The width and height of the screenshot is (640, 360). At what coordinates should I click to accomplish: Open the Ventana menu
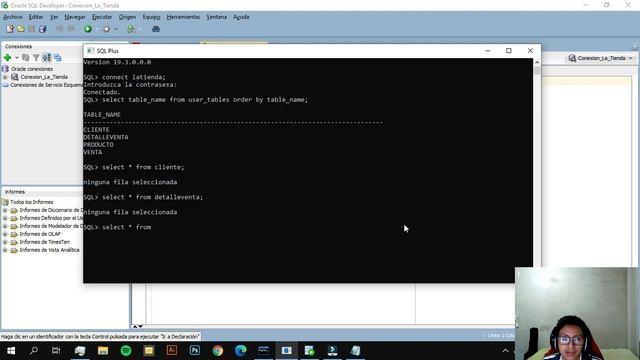coord(216,17)
